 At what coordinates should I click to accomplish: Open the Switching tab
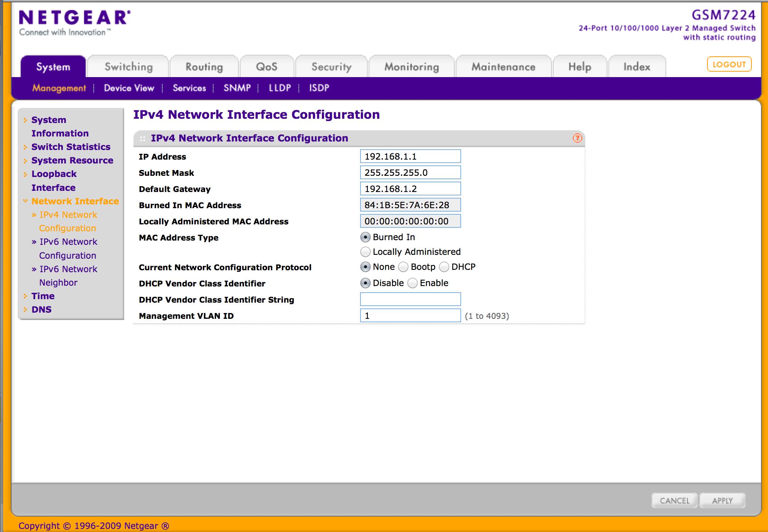[129, 67]
